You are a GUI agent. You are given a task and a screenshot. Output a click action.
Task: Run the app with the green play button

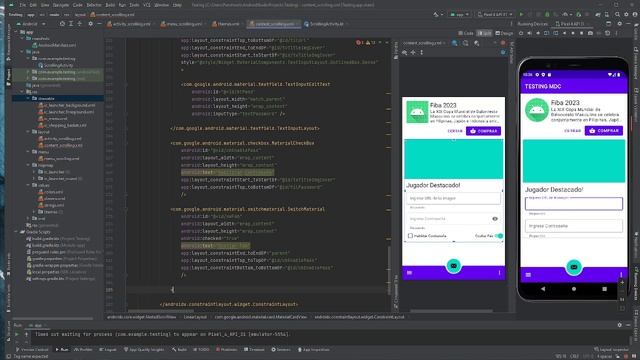point(521,14)
